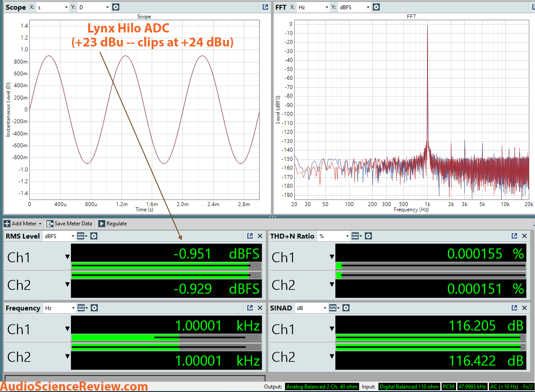Click the Scope waveform plot area
Viewport: 535px width, 392px height.
click(144, 110)
